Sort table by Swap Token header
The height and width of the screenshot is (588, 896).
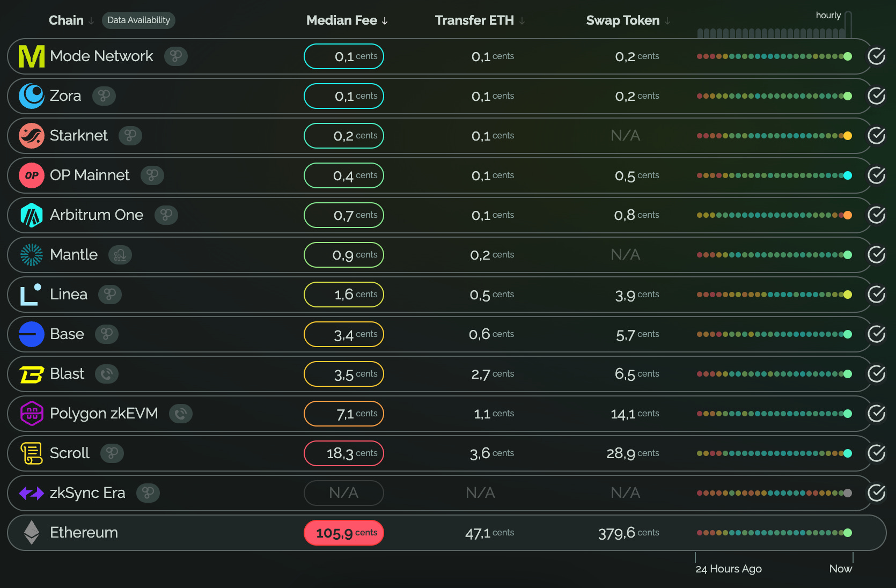[628, 20]
